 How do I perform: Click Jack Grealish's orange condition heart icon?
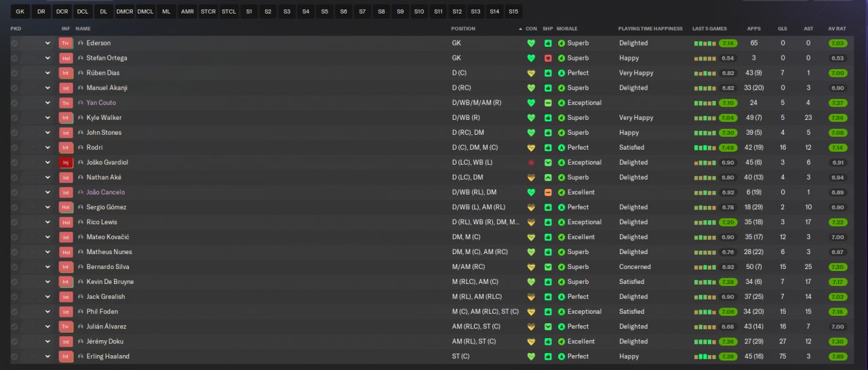pyautogui.click(x=531, y=296)
